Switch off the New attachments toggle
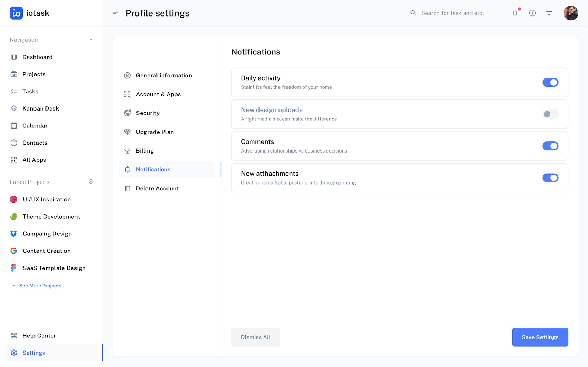 pos(550,178)
